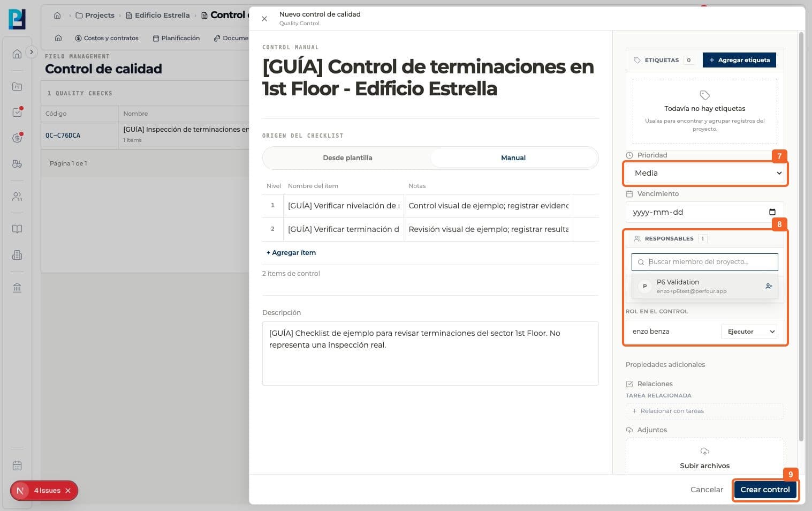Select P6 Validation member suggestion
Image resolution: width=812 pixels, height=511 pixels.
tap(704, 287)
